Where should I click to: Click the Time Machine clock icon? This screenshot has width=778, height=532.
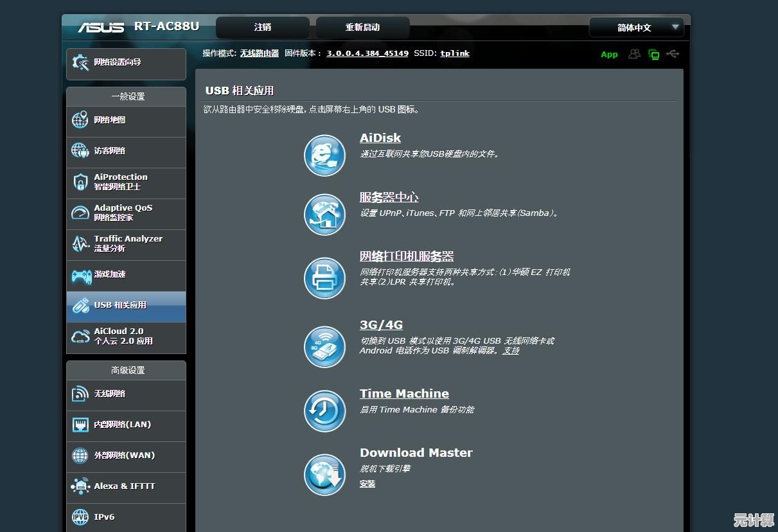(x=324, y=411)
